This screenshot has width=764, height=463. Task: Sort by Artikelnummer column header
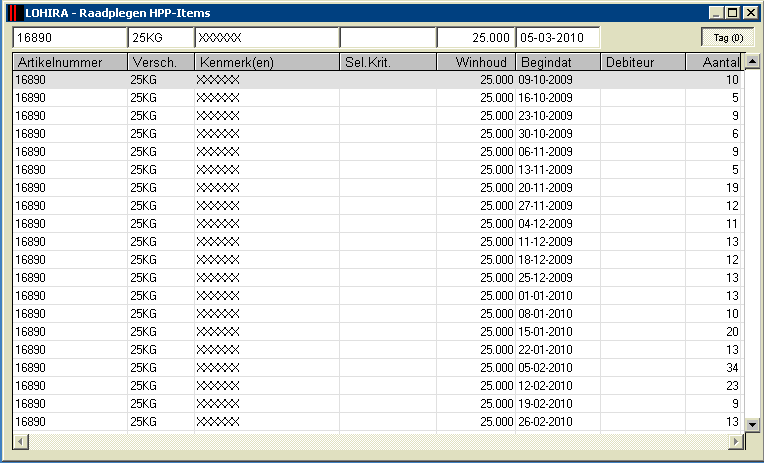[70, 62]
